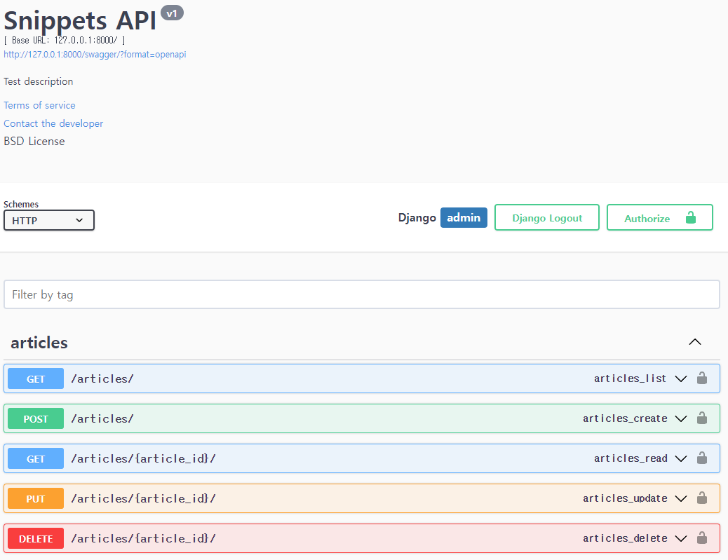The width and height of the screenshot is (728, 560).
Task: Click the v1 version badge
Action: pyautogui.click(x=172, y=13)
